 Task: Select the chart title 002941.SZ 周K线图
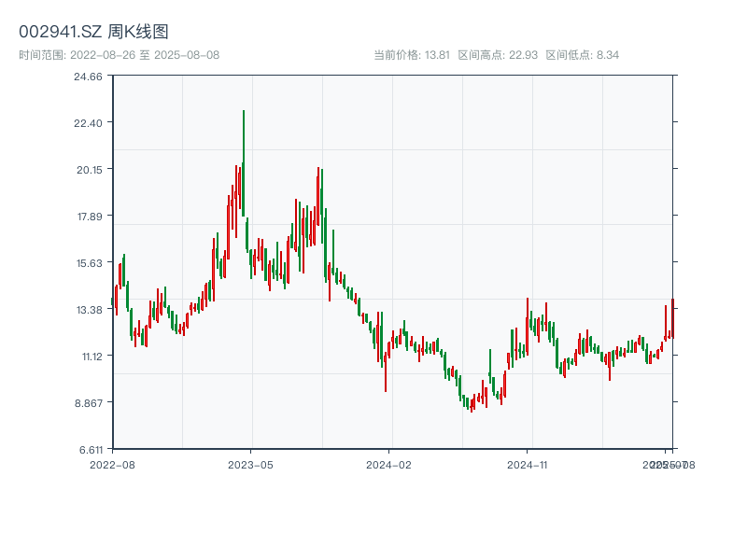pos(94,32)
